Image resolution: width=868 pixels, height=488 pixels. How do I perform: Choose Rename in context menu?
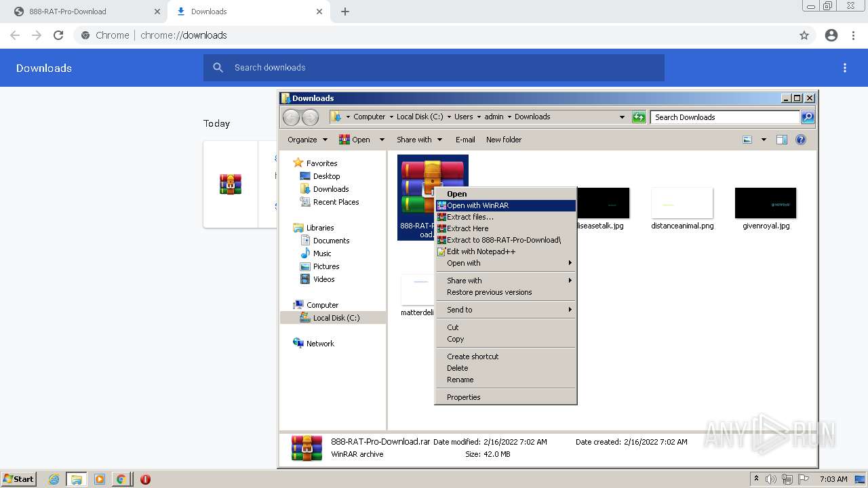pyautogui.click(x=506, y=380)
